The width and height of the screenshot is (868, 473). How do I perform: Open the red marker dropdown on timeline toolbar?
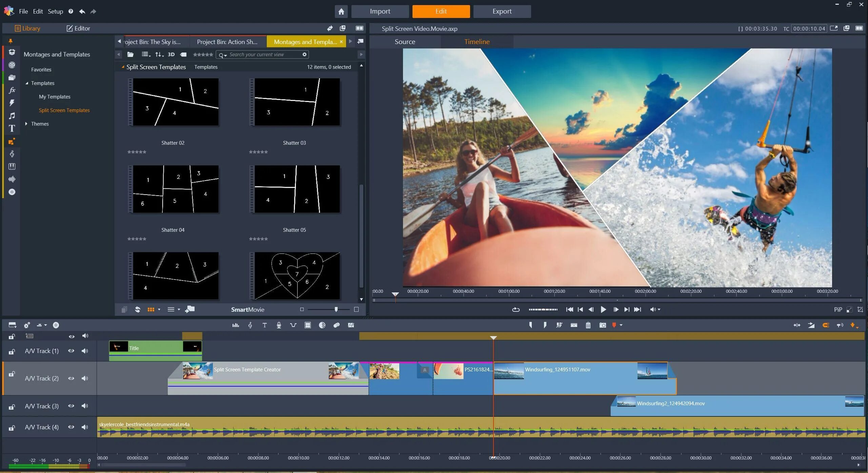tap(620, 325)
